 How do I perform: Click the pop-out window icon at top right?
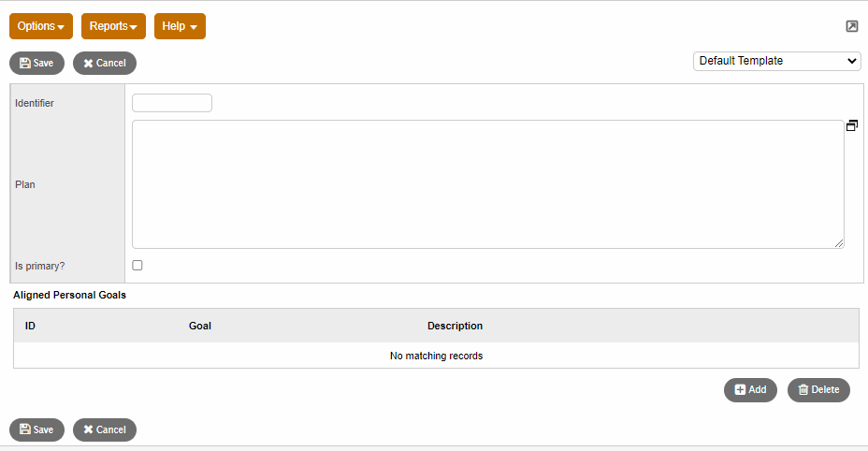tap(852, 26)
